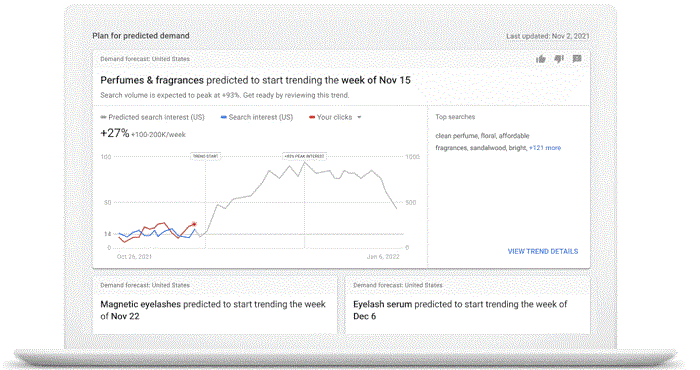
Task: Click the Jan 6, 2022 axis date
Action: pos(383,257)
